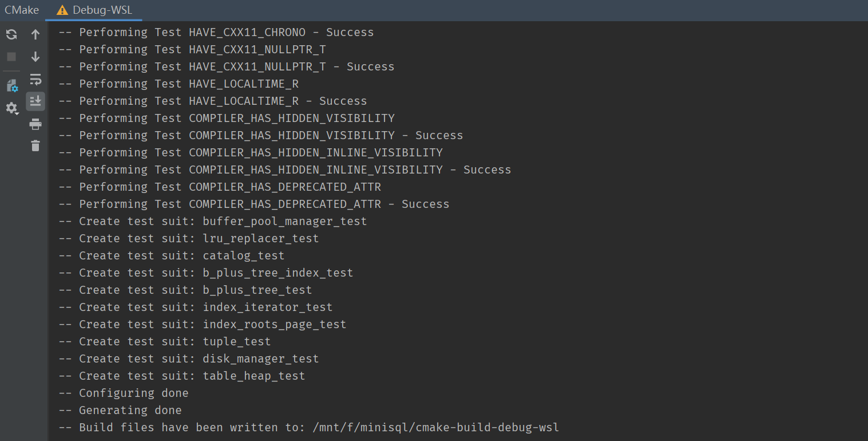Clear all output with trash icon
Screen dimensions: 868x441
[35, 146]
